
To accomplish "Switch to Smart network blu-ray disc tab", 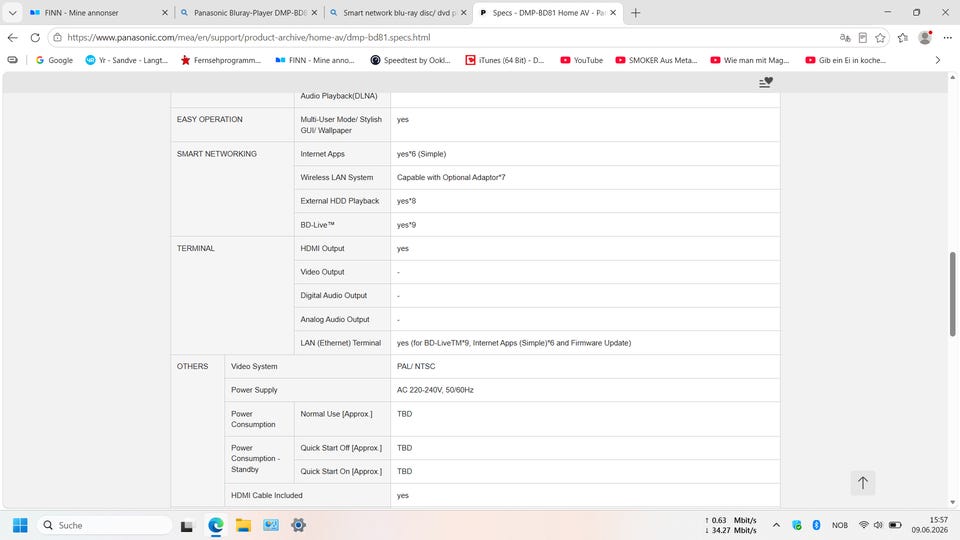I will [398, 12].
